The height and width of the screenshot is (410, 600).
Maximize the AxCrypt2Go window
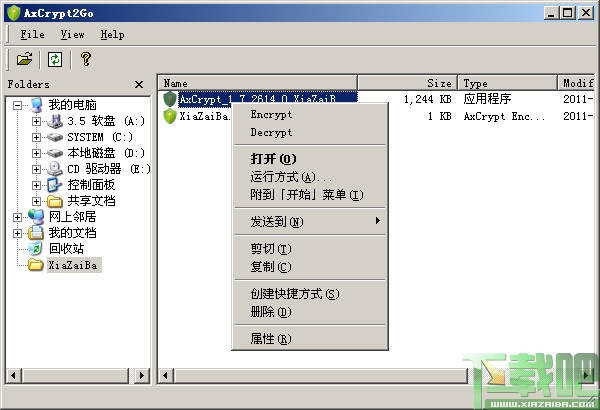pyautogui.click(x=568, y=13)
